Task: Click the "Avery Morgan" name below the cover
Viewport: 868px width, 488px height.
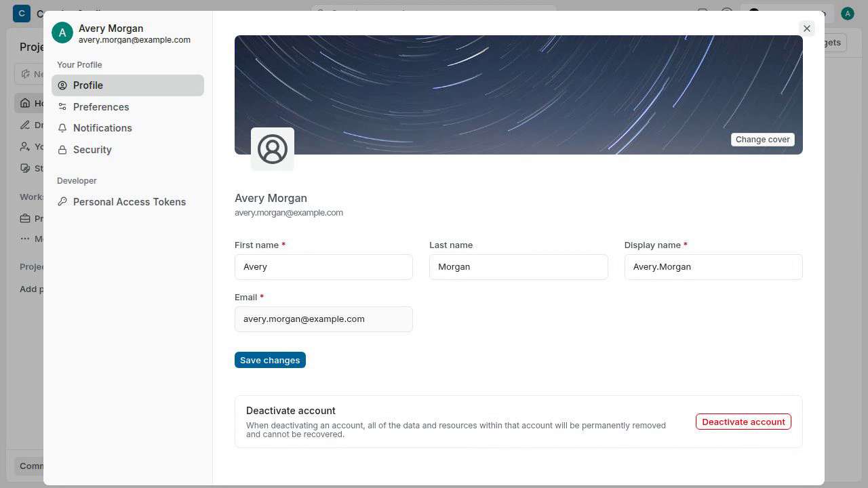Action: point(271,198)
